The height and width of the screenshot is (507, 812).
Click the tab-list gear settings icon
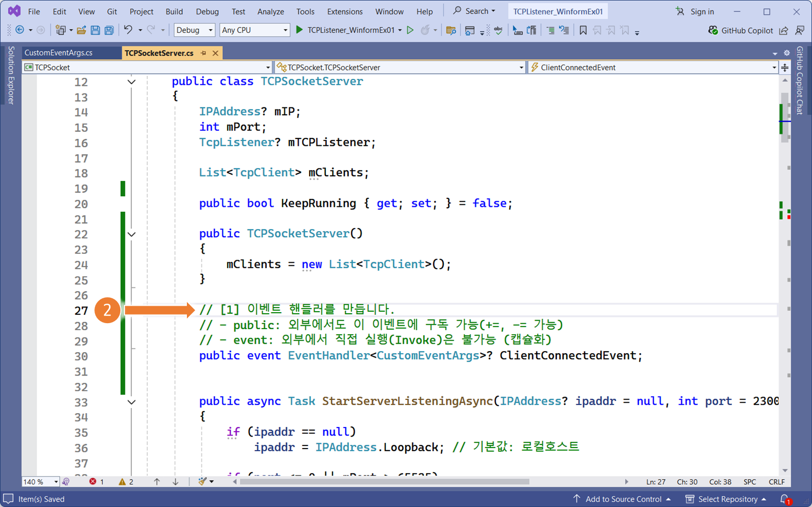[787, 53]
